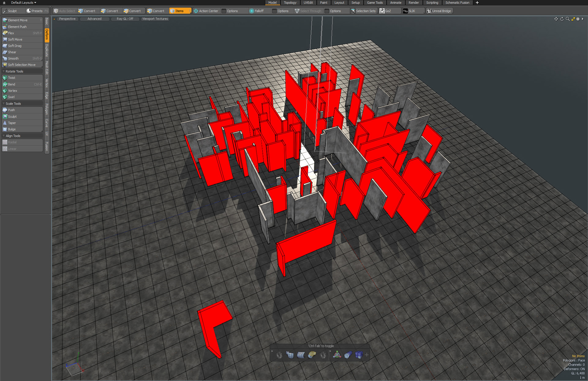Image resolution: width=588 pixels, height=381 pixels.
Task: Activate the Push scale tool
Action: point(22,110)
